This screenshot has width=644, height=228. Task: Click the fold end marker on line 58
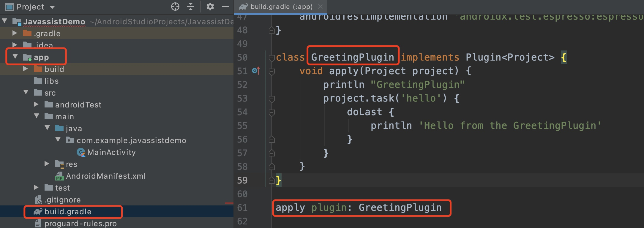pyautogui.click(x=272, y=167)
